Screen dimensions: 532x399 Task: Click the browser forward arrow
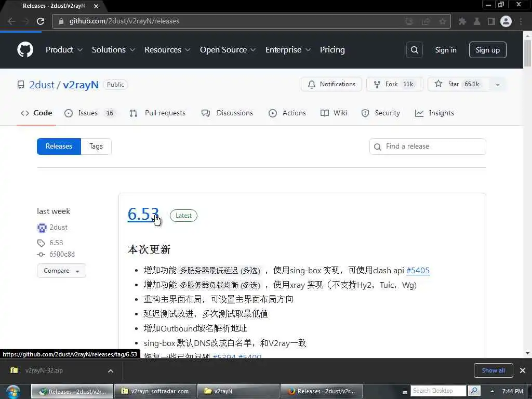tap(26, 21)
